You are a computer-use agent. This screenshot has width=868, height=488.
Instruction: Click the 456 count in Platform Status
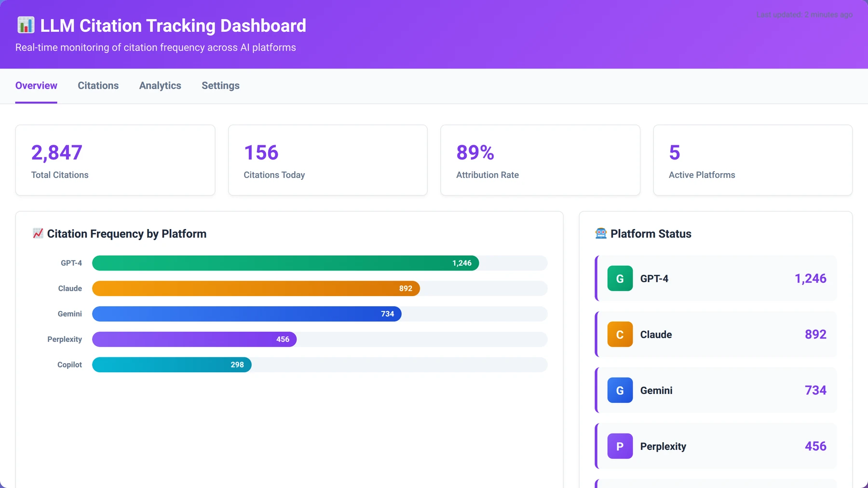coord(815,446)
